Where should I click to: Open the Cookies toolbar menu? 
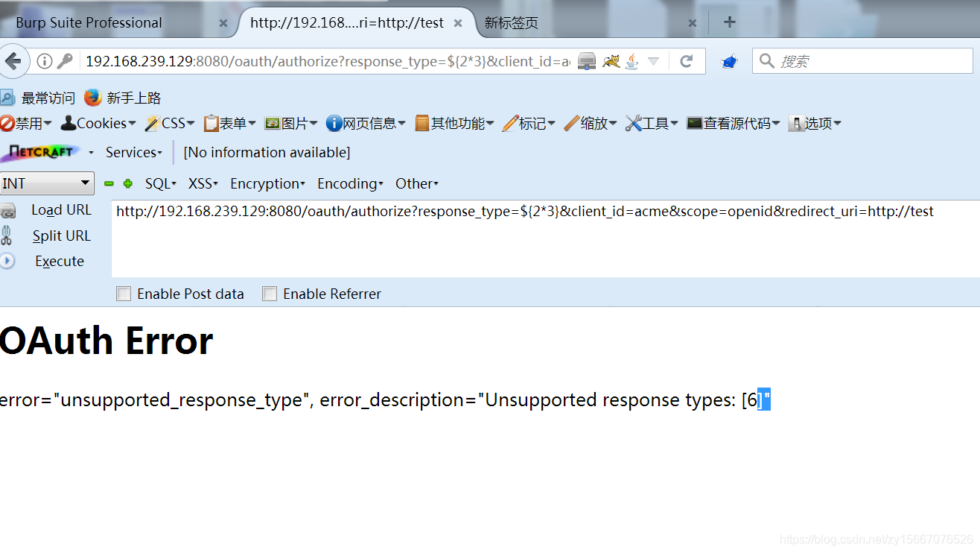98,123
